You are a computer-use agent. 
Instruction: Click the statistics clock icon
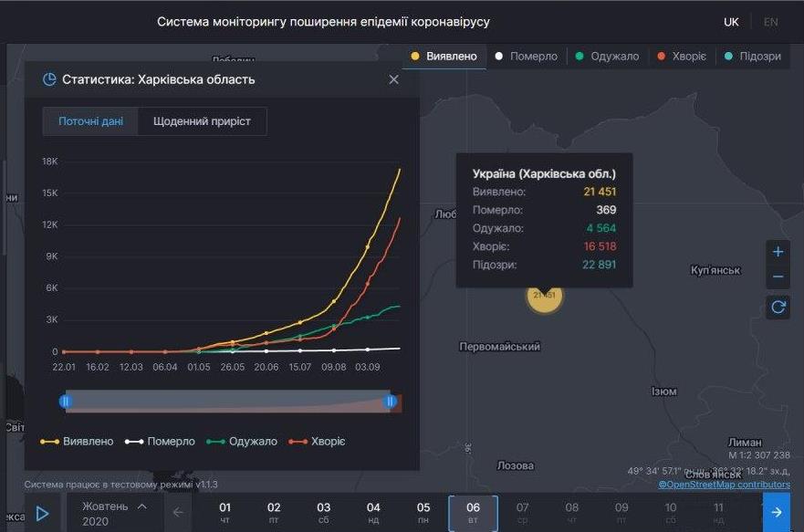pyautogui.click(x=50, y=78)
